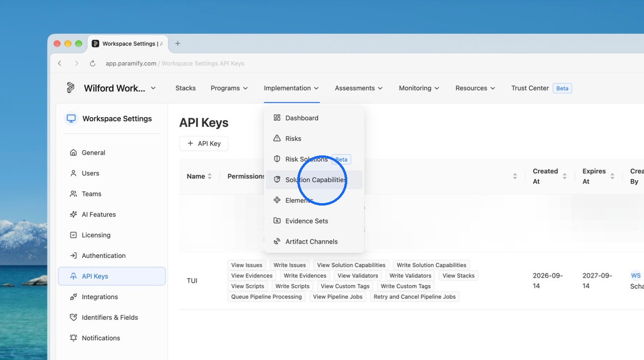The width and height of the screenshot is (644, 360).
Task: Select the Workspace Settings browser tab
Action: point(128,44)
